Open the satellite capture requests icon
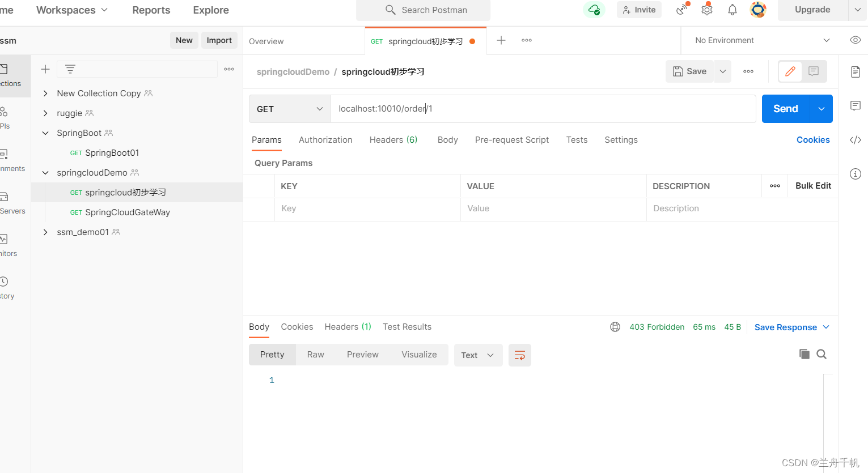 [682, 10]
